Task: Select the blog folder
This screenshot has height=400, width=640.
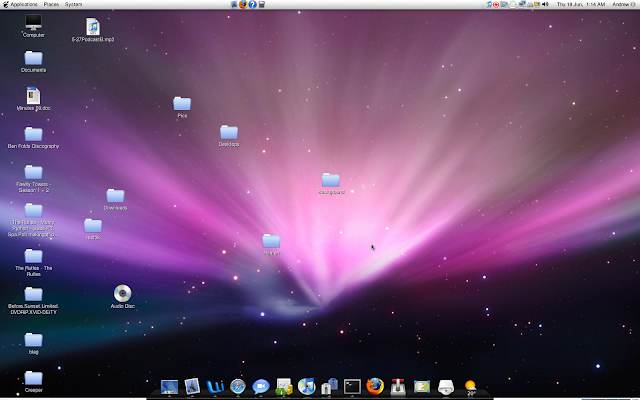Action: click(x=33, y=343)
